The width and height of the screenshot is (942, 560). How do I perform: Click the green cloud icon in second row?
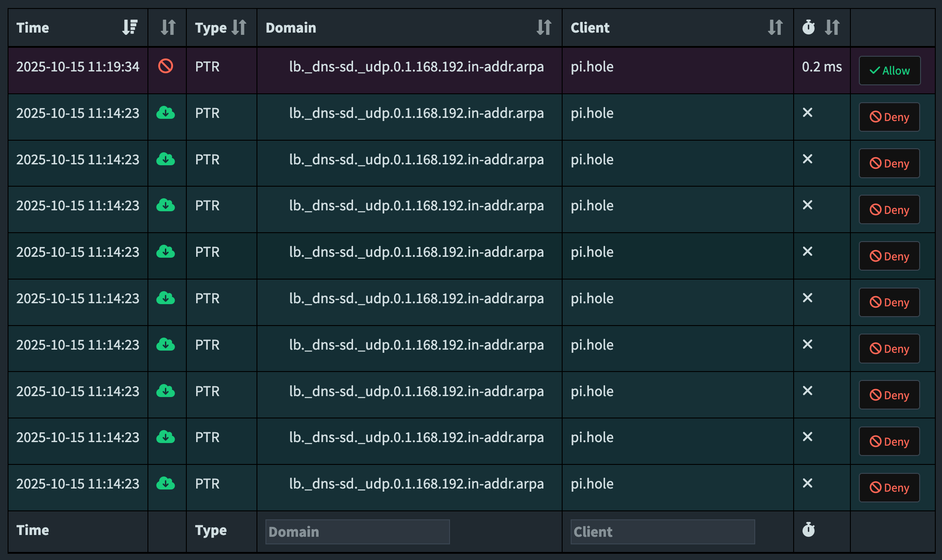click(x=165, y=113)
